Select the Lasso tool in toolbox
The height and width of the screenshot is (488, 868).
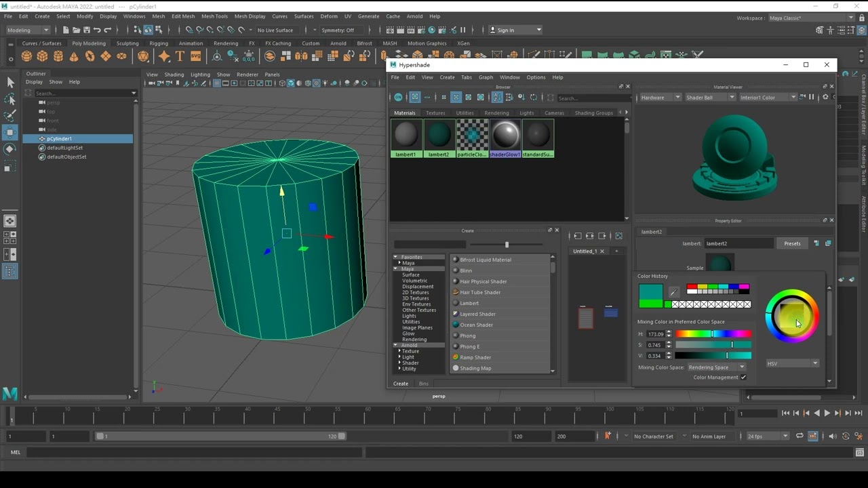point(9,99)
